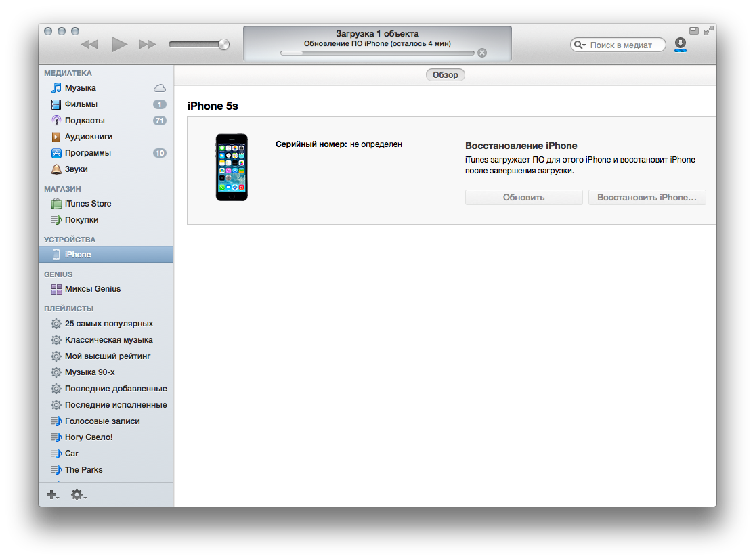Open the Музыка 90-х playlist
This screenshot has height=560, width=755.
pyautogui.click(x=106, y=372)
